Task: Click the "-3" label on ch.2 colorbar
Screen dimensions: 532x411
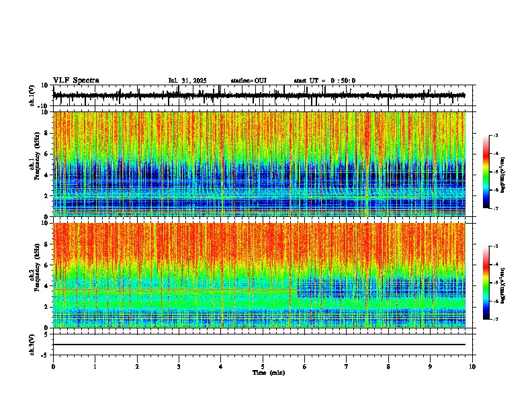Action: 496,246
